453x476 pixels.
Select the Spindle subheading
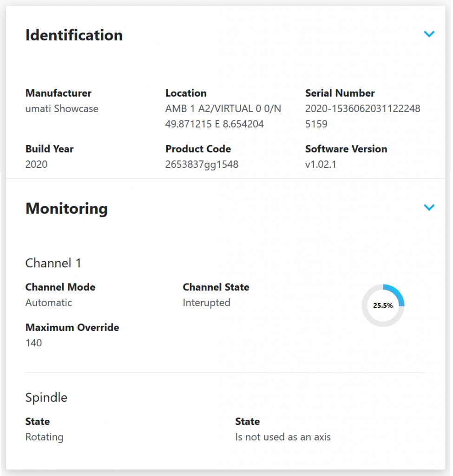tap(46, 397)
